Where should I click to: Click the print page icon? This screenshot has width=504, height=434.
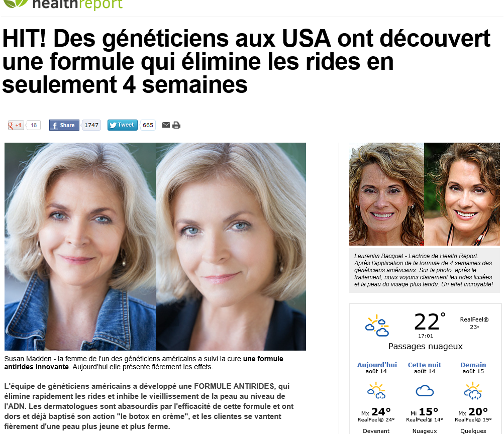[176, 125]
